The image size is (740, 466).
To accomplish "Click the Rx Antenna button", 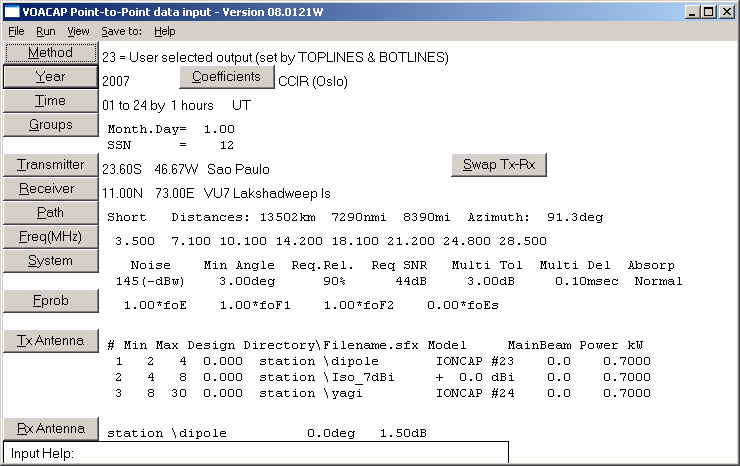I will pos(50,428).
